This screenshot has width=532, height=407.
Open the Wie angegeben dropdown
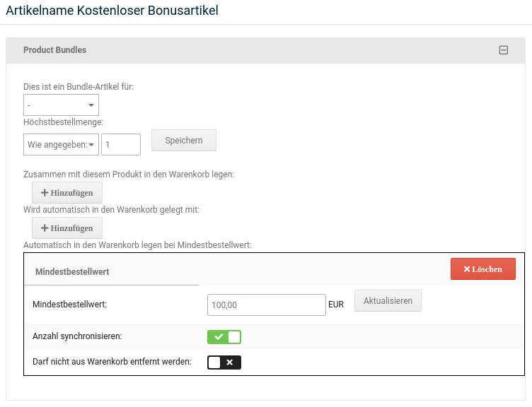61,144
